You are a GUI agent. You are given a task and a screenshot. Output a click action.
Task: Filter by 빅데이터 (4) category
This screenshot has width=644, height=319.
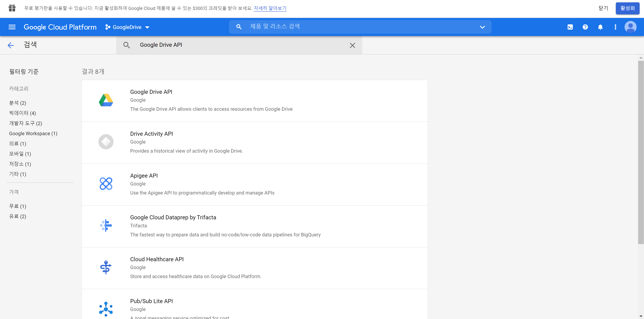tap(22, 113)
